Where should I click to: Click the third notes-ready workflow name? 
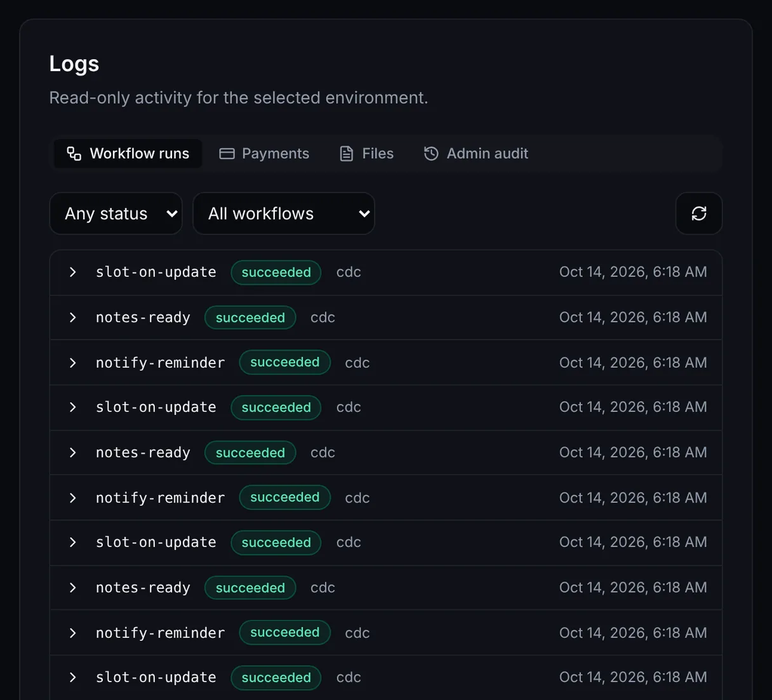click(143, 588)
